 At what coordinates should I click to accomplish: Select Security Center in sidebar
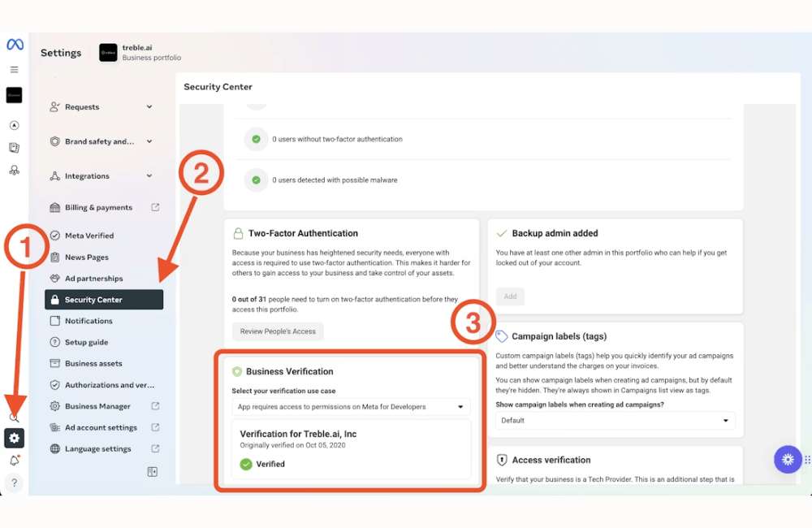[104, 300]
